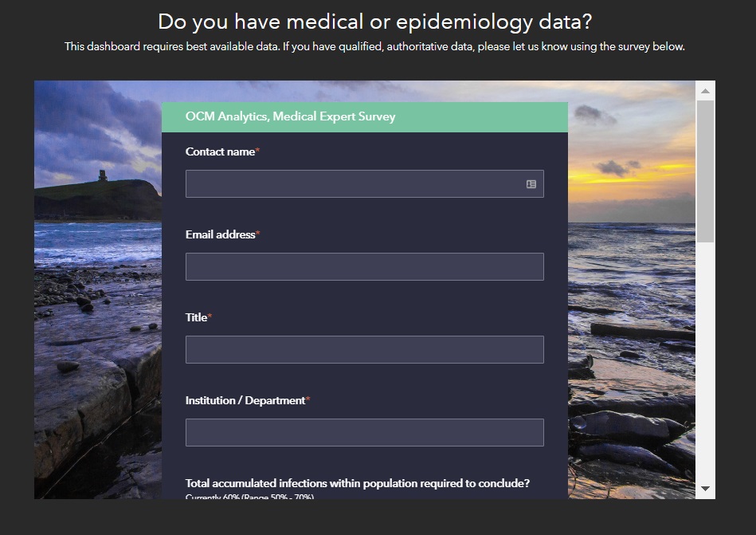Viewport: 756px width, 535px height.
Task: Select the Institution / Department input field
Action: (x=365, y=433)
